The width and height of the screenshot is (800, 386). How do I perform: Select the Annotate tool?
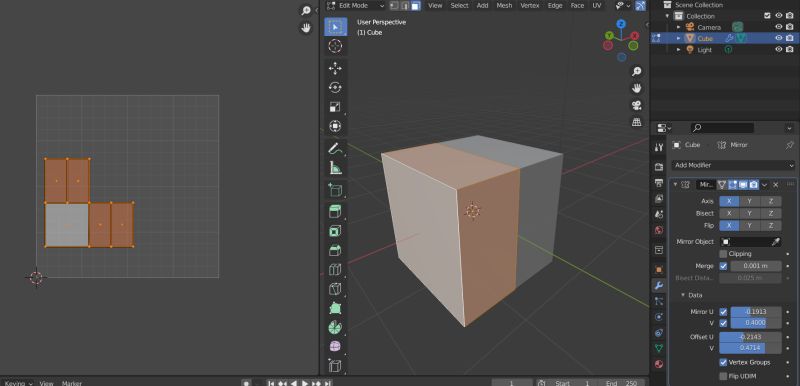click(x=335, y=148)
